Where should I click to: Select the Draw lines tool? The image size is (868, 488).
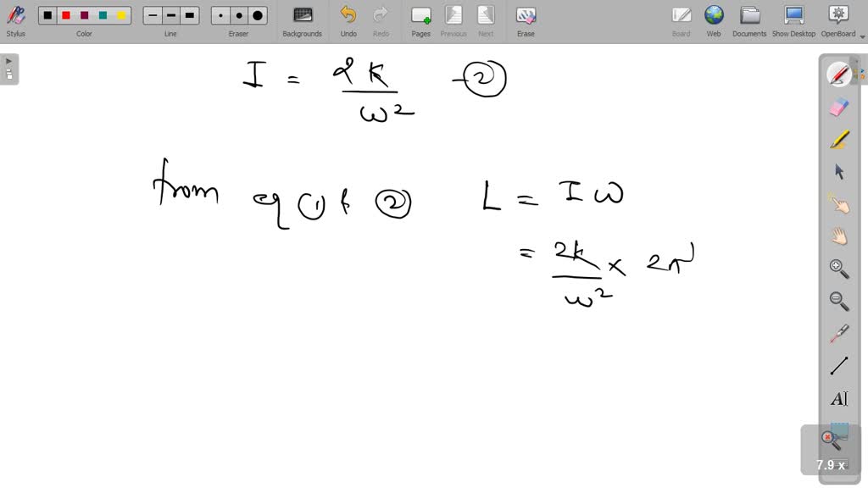(837, 364)
